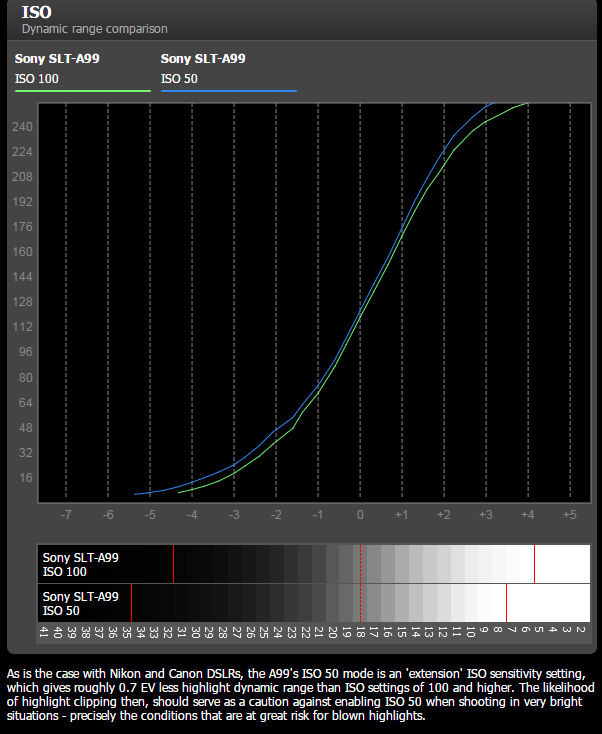
Task: Click the 64 y-axis label
Action: pos(26,403)
